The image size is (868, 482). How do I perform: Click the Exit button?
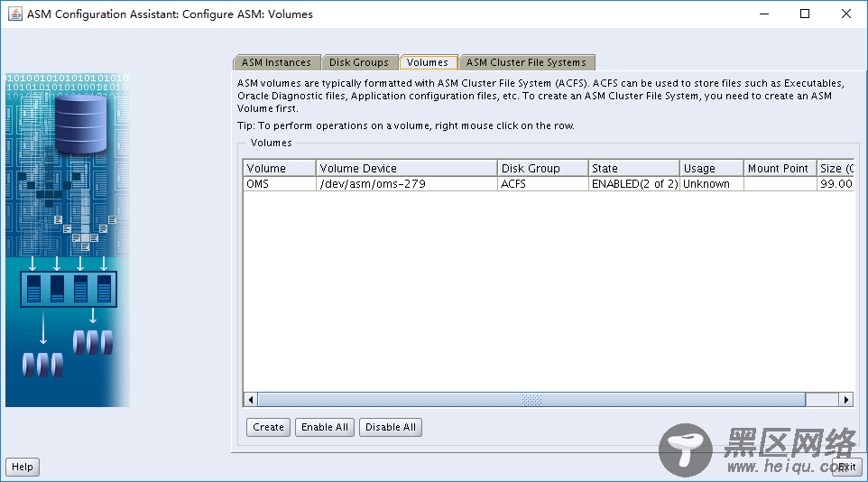[x=846, y=467]
